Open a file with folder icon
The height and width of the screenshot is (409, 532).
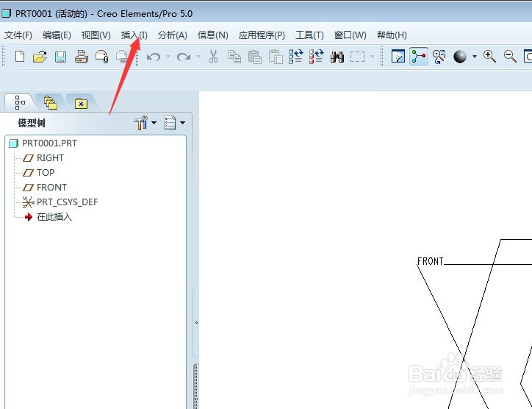pyautogui.click(x=40, y=57)
